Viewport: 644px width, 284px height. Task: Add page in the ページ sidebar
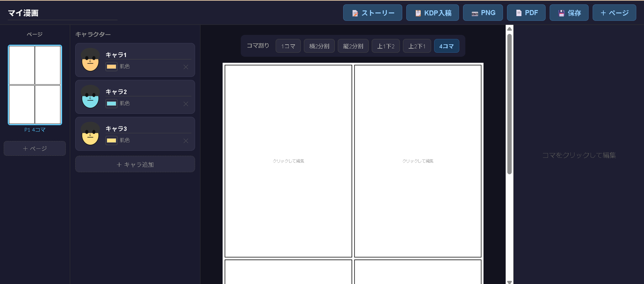(35, 148)
